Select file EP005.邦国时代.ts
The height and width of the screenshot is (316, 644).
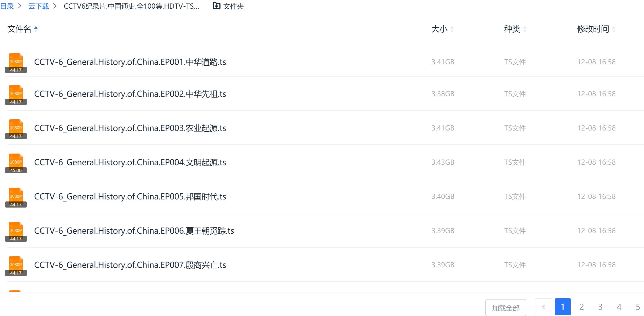point(130,197)
